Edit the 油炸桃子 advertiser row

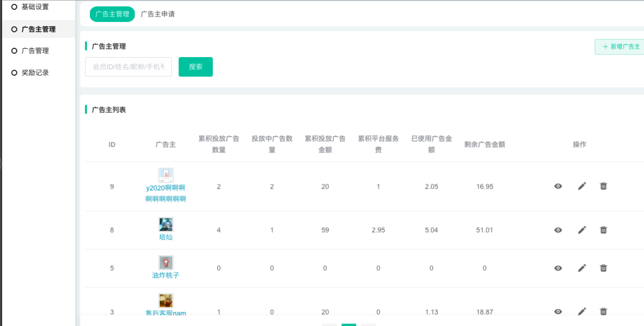pos(582,268)
